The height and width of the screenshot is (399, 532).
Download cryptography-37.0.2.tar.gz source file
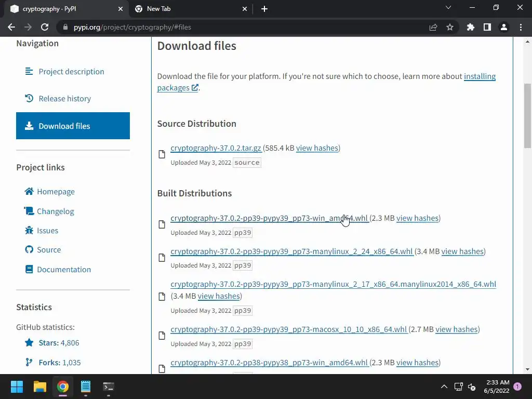click(216, 148)
